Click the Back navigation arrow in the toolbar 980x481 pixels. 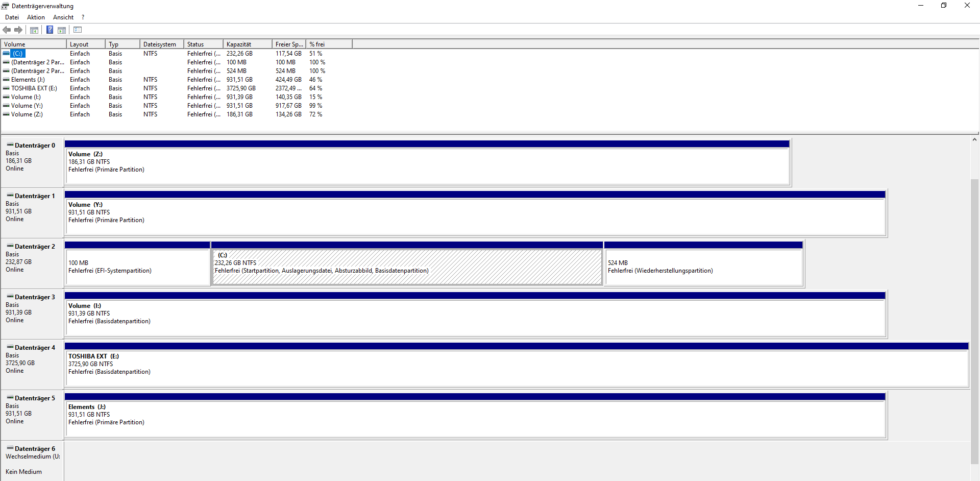[7, 30]
